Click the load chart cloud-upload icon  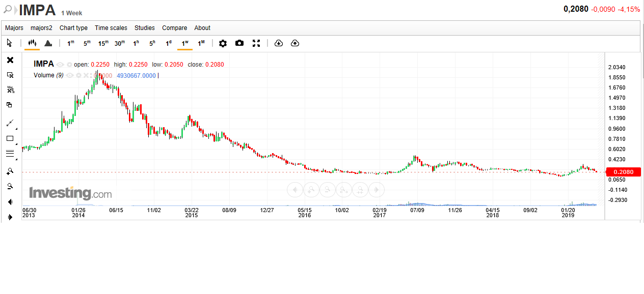tap(294, 43)
